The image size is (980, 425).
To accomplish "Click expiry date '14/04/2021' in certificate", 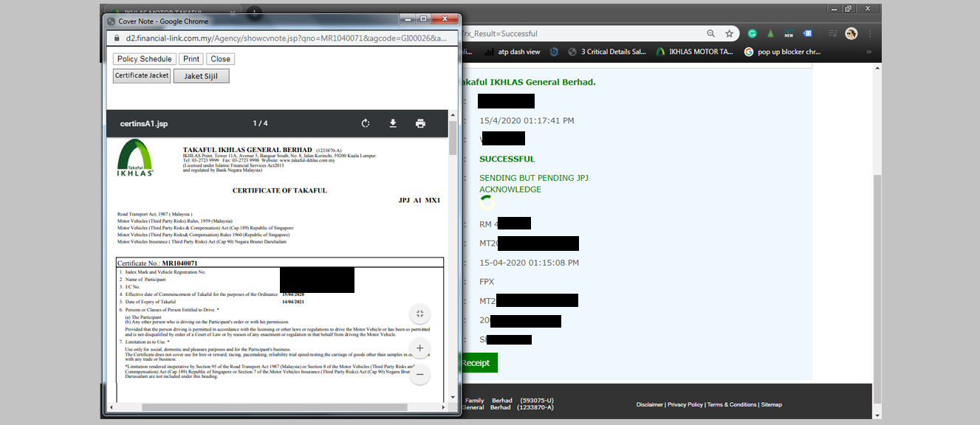I will point(293,302).
